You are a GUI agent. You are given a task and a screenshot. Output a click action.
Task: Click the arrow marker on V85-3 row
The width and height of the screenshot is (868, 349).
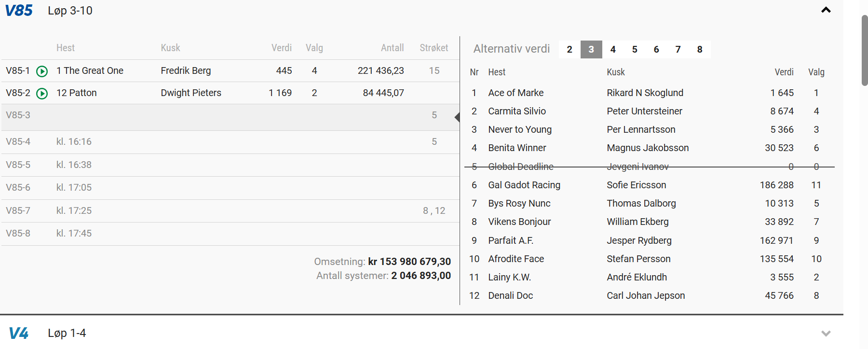(457, 117)
